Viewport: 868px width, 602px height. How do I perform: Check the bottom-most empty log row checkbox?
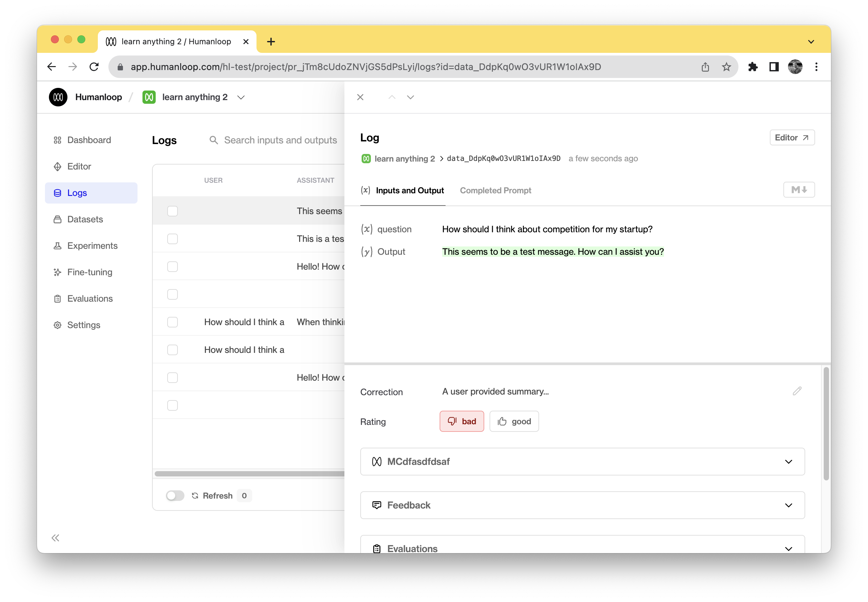tap(173, 405)
